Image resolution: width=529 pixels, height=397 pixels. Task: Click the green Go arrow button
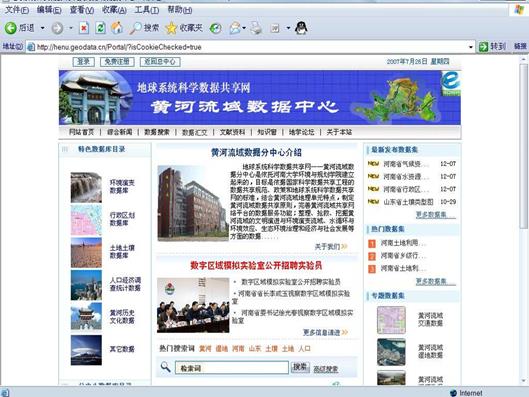(x=483, y=47)
